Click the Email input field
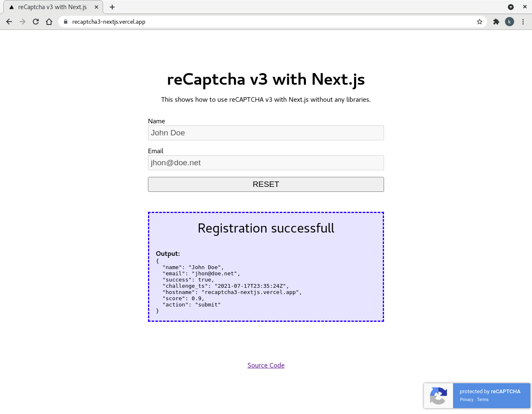The width and height of the screenshot is (532, 414). (x=266, y=163)
